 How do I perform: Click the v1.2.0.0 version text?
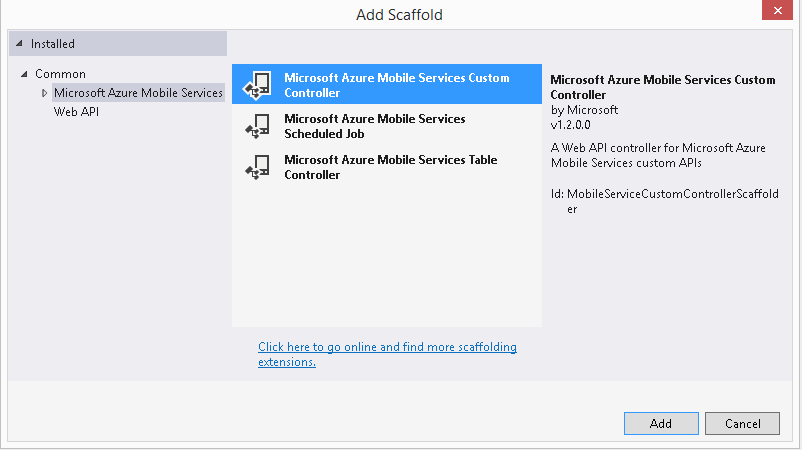pyautogui.click(x=570, y=125)
